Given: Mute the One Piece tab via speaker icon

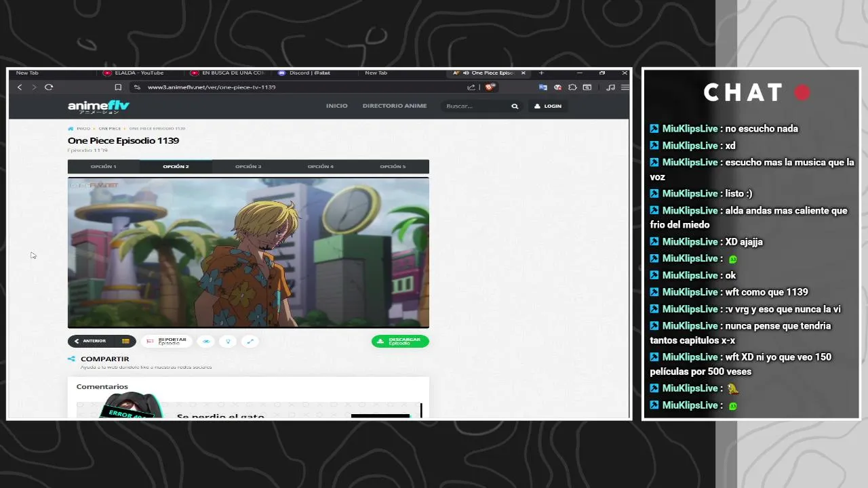Looking at the screenshot, I should [x=465, y=73].
